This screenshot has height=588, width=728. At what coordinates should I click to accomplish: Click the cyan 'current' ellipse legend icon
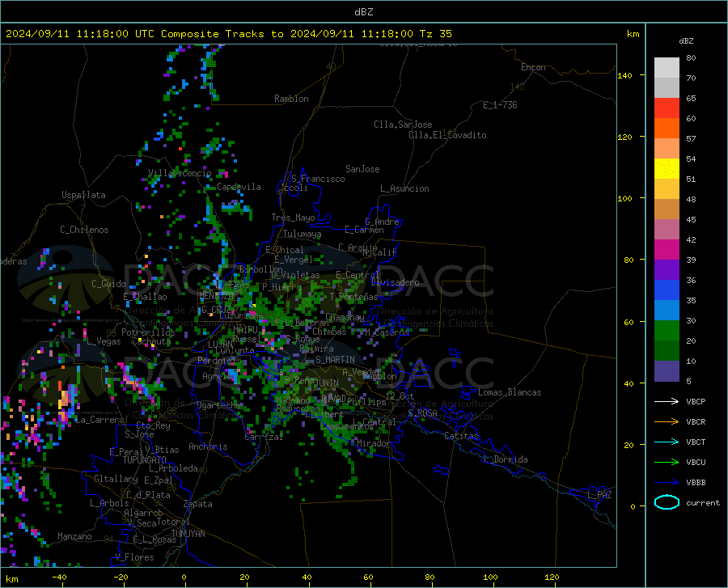tap(667, 502)
